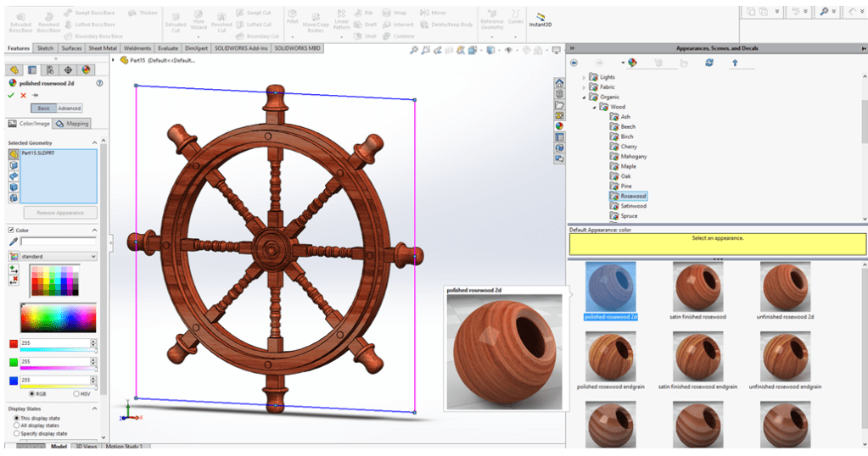Switch to the Sketch ribbon tab

[x=46, y=48]
